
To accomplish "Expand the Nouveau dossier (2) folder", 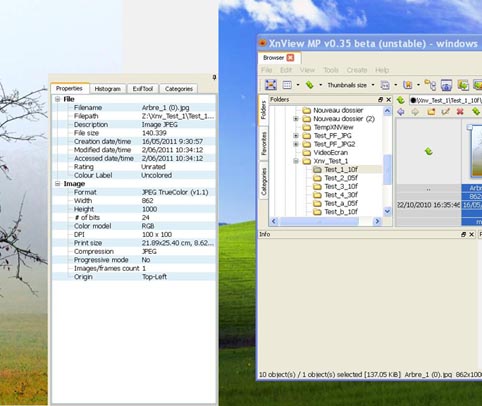I will click(x=296, y=119).
